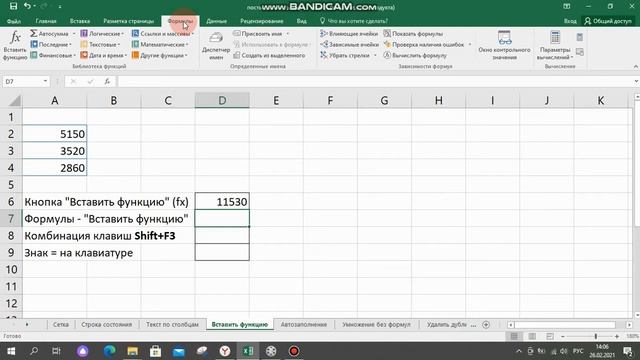Open the Присвоить имя dropdown arrow

(x=287, y=34)
